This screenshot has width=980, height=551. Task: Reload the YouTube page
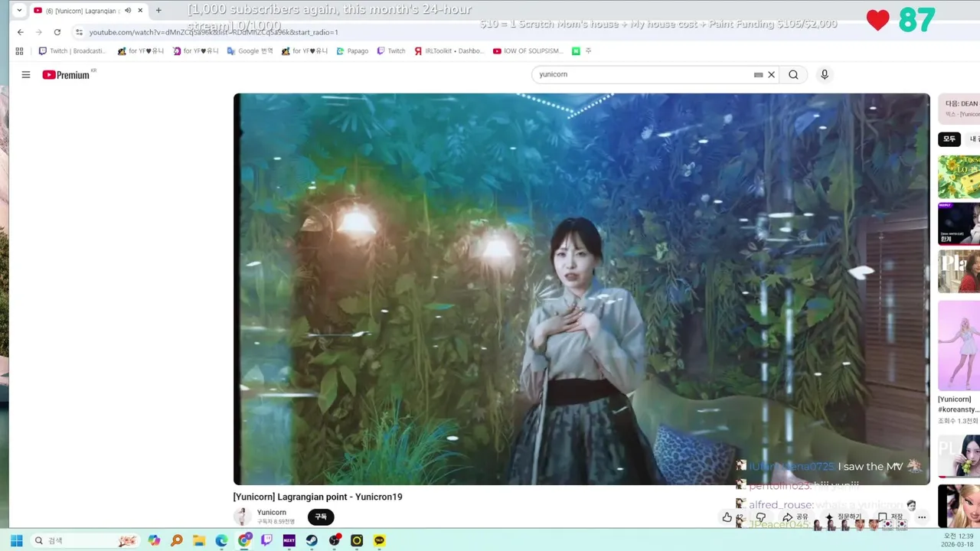pyautogui.click(x=57, y=32)
